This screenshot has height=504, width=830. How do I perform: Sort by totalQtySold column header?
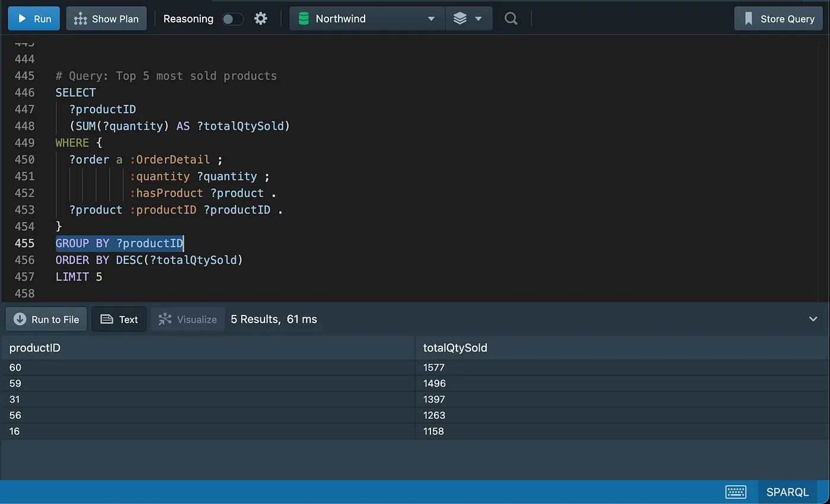pyautogui.click(x=621, y=348)
